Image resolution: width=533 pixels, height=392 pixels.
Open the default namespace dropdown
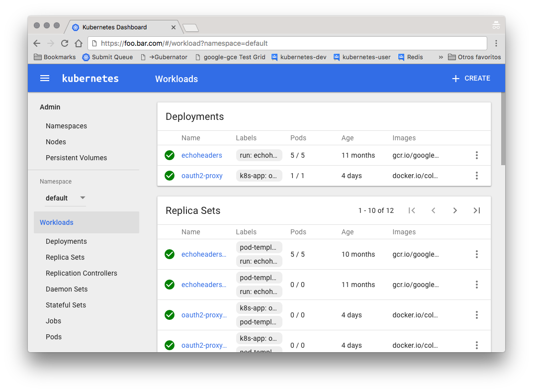click(65, 198)
